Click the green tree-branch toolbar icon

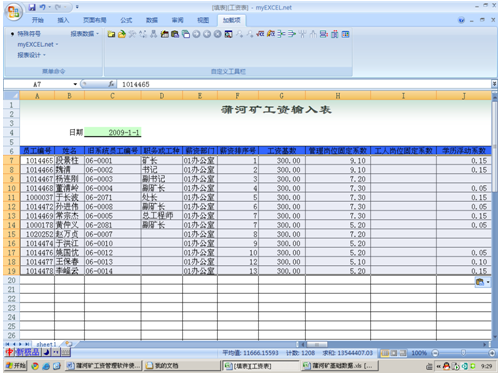tap(281, 34)
